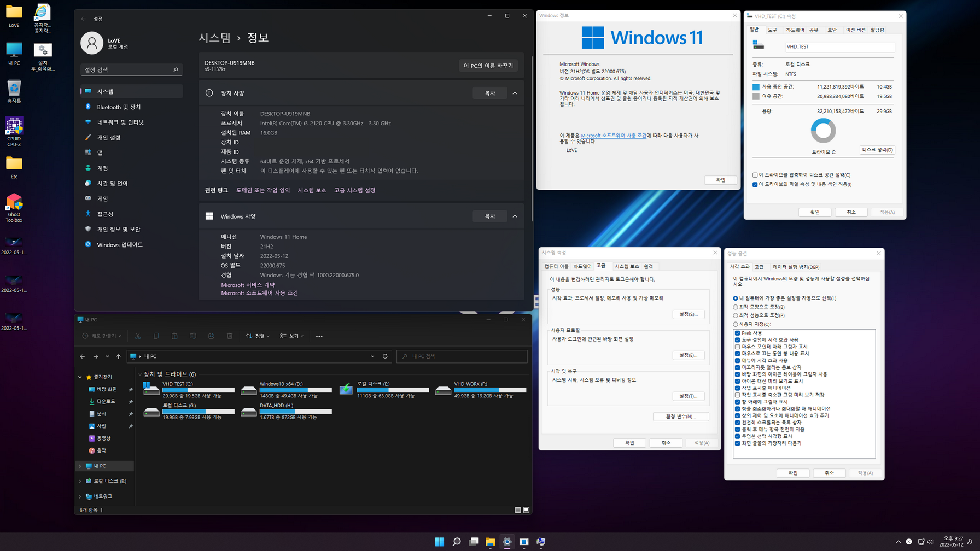The height and width of the screenshot is (551, 980).
Task: Open Microsoft 소프트웨어 사용 조건 link in Windows 정보
Action: pyautogui.click(x=614, y=136)
